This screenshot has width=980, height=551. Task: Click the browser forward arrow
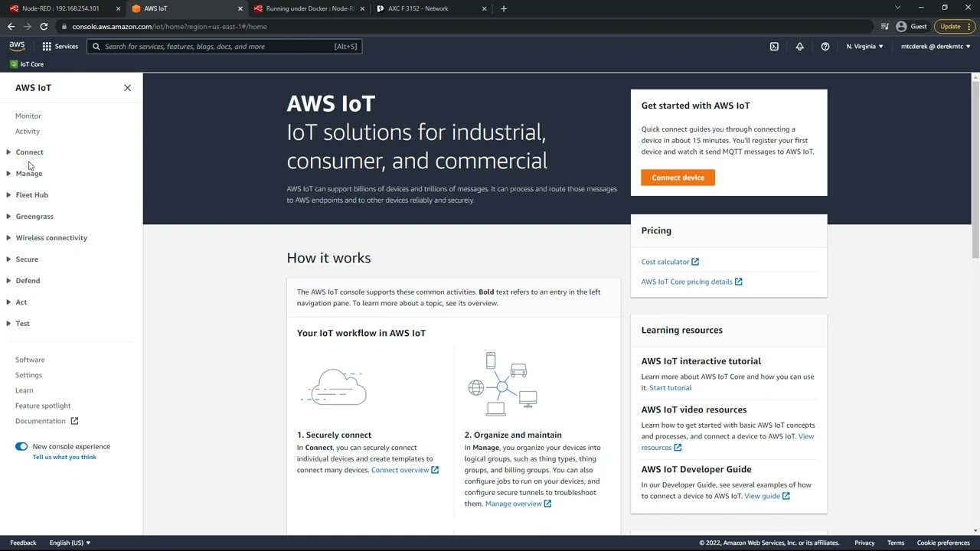pos(27,26)
